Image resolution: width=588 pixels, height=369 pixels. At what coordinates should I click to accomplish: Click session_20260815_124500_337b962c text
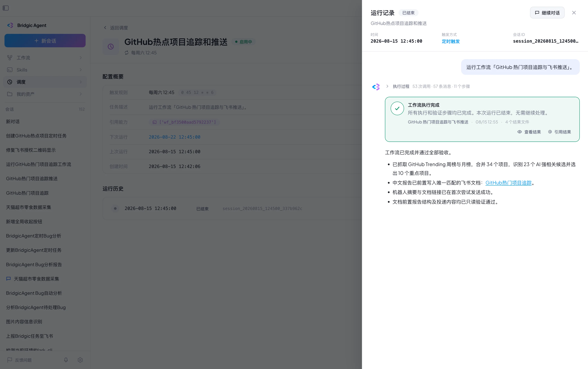coord(262,208)
